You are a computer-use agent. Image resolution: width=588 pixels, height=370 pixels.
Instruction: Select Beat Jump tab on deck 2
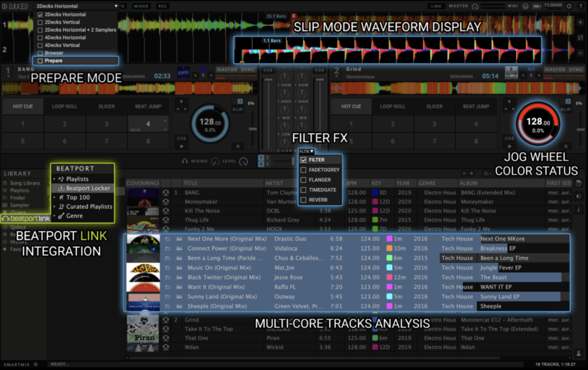point(476,106)
